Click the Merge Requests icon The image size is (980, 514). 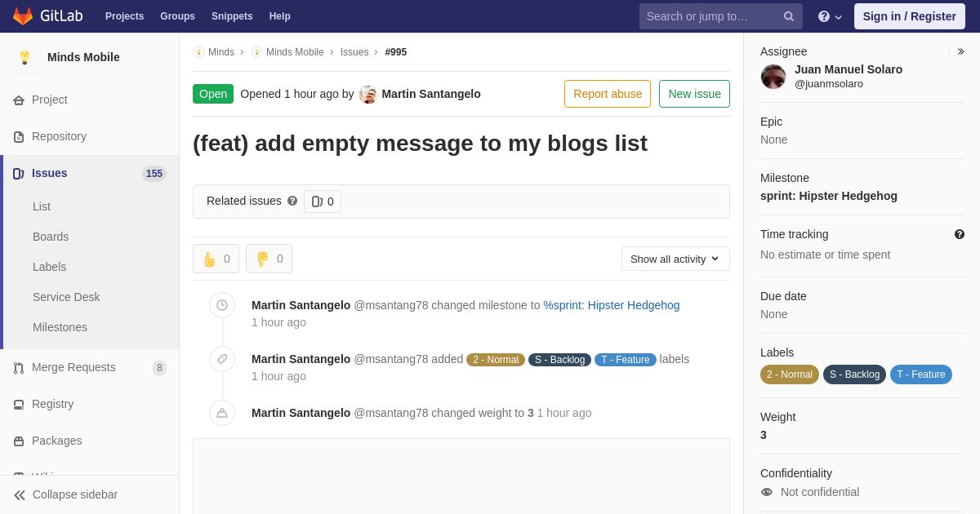coord(19,368)
